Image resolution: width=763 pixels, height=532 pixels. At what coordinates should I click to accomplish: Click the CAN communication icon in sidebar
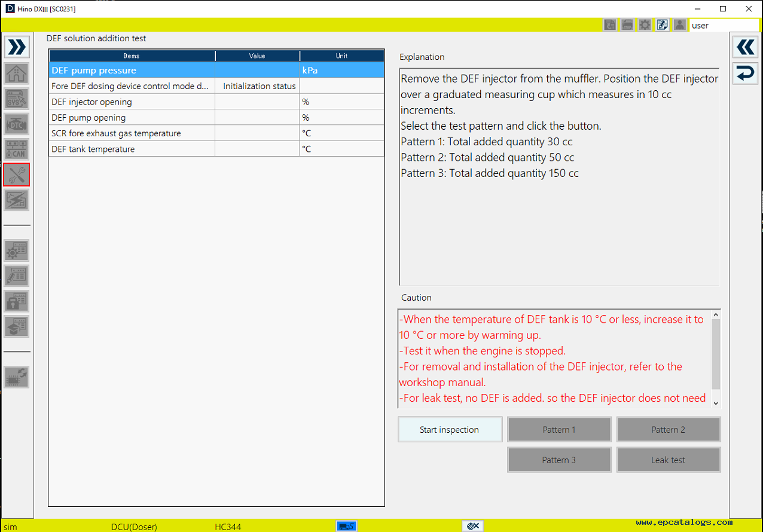pyautogui.click(x=17, y=149)
